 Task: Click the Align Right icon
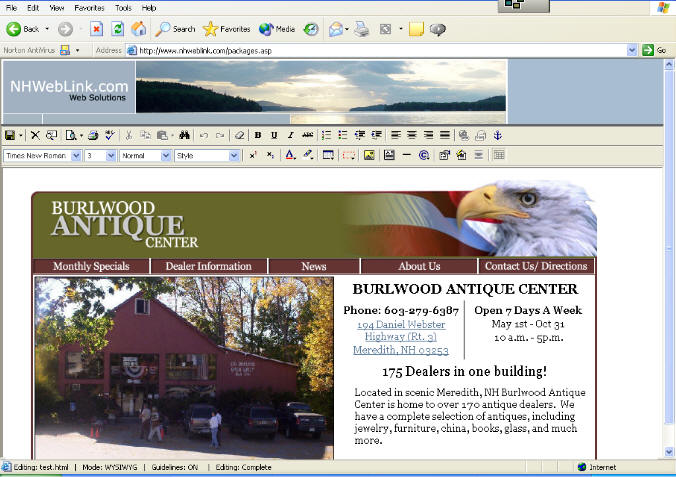428,135
